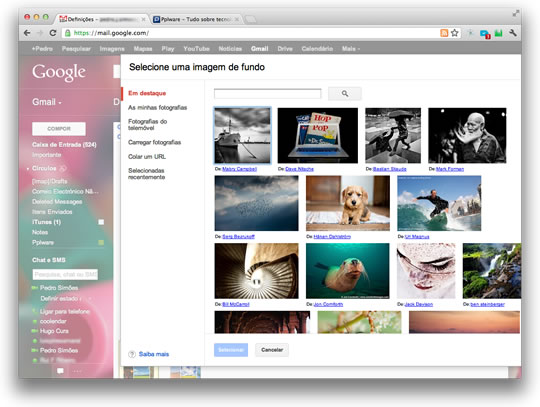Close the Pplware browser tab
This screenshot has width=540, height=407.
point(237,19)
